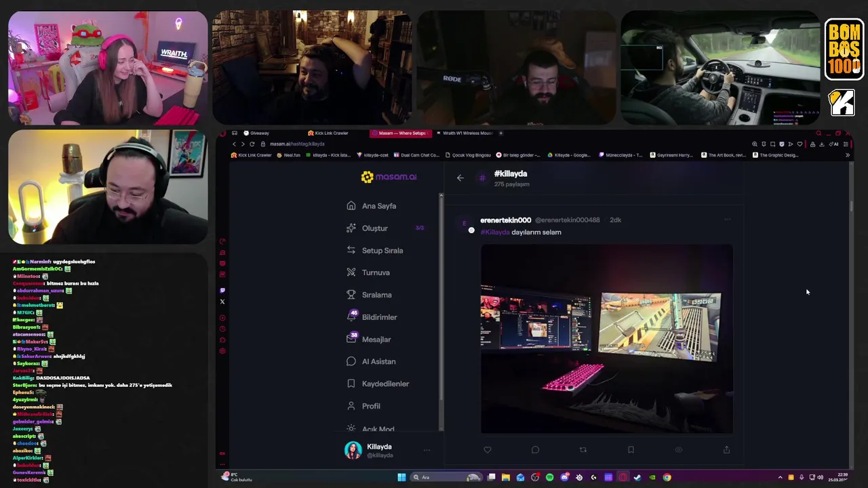Click the home icon beside Ana Sayfa
Image resolution: width=868 pixels, height=488 pixels.
tap(351, 206)
